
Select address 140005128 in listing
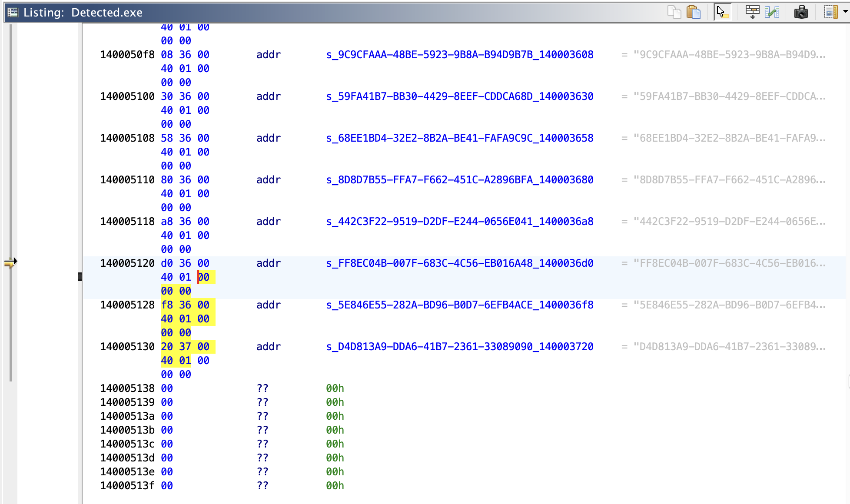click(x=127, y=305)
